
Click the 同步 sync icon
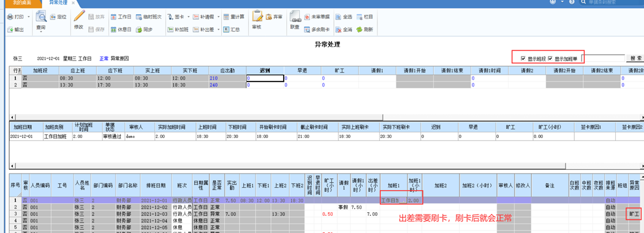[x=139, y=29]
